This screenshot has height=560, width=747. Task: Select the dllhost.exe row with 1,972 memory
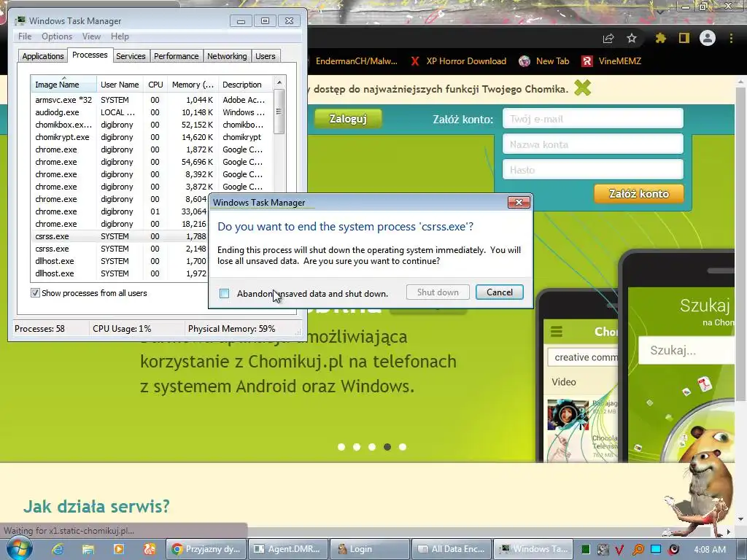point(120,273)
